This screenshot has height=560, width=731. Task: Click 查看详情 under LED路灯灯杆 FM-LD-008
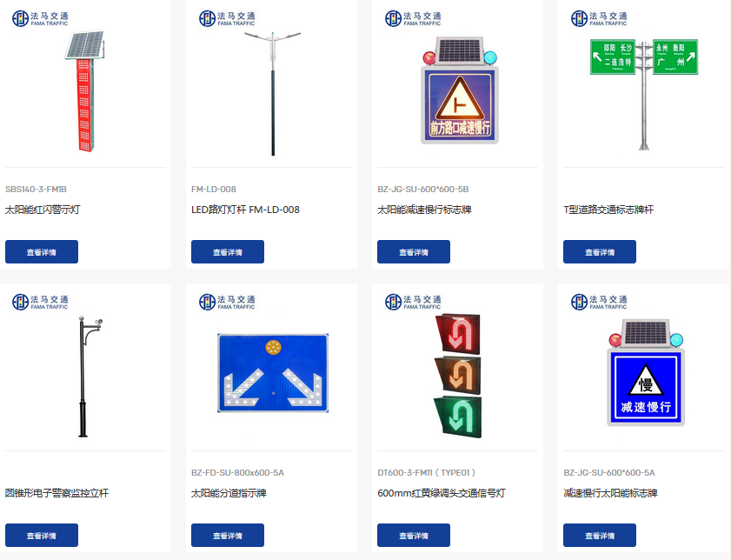tap(228, 252)
